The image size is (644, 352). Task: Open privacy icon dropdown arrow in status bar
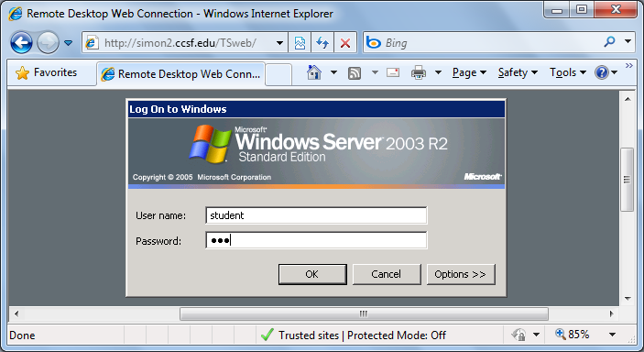536,335
